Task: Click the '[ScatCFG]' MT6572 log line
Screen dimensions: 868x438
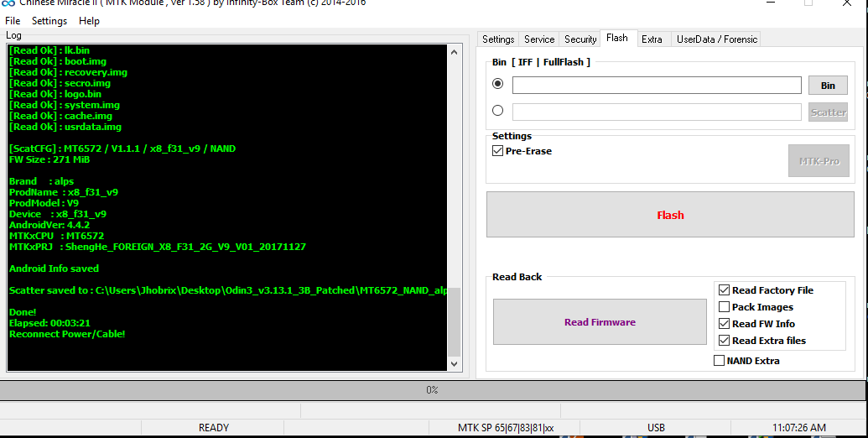Action: point(122,149)
